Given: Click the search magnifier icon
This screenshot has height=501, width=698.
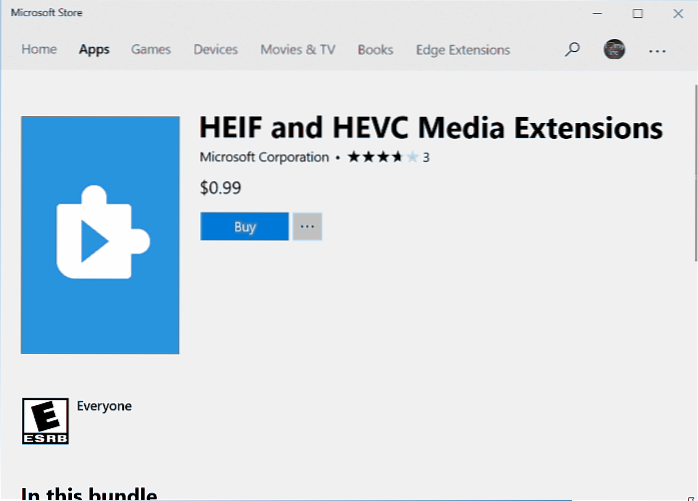Looking at the screenshot, I should pyautogui.click(x=572, y=49).
